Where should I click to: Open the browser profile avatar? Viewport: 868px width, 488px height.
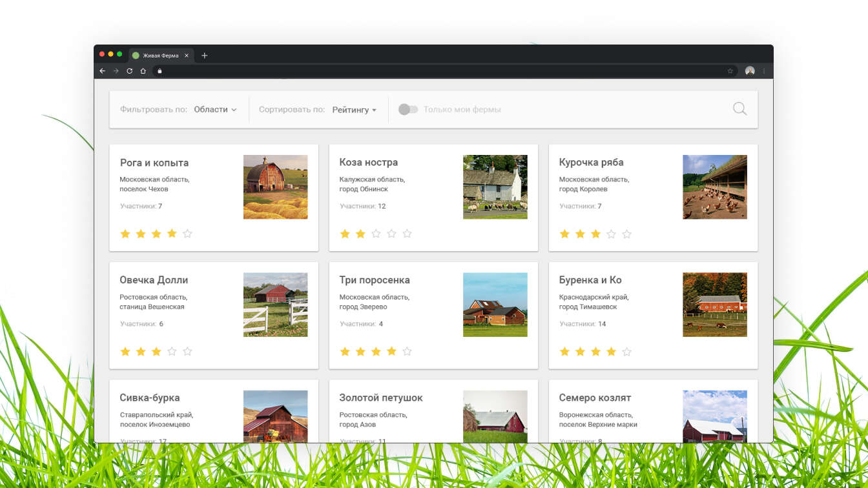click(749, 71)
